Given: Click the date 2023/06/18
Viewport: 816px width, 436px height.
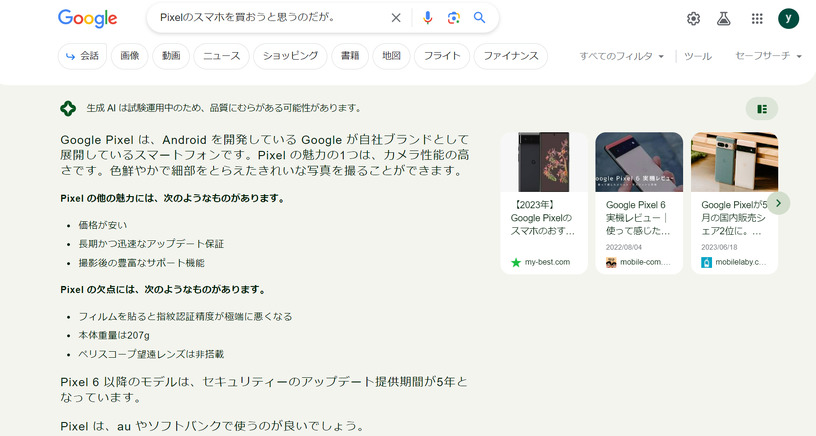Looking at the screenshot, I should point(719,247).
